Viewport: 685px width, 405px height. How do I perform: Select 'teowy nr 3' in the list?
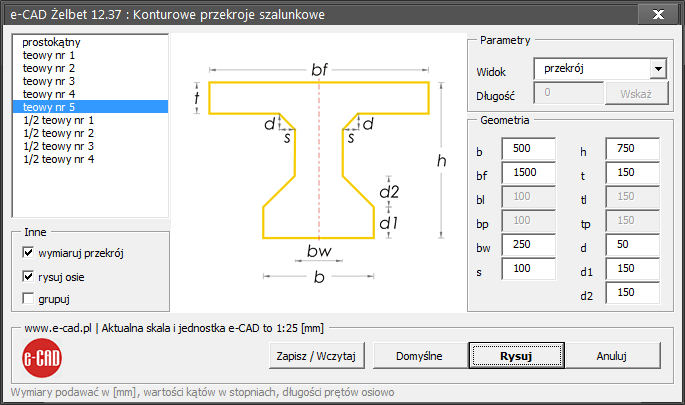tap(90, 81)
